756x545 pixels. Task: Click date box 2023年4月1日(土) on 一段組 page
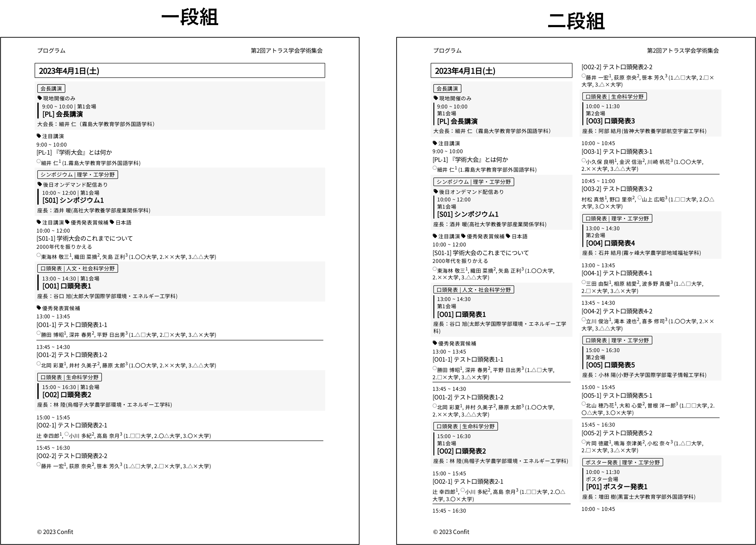180,70
